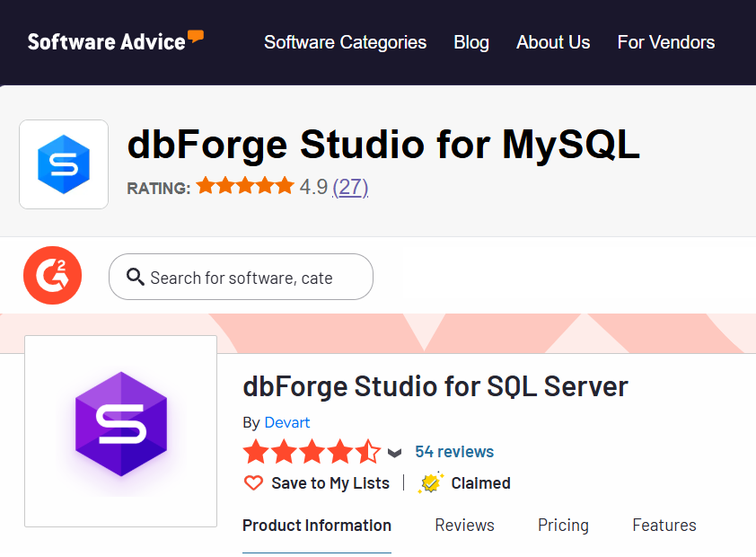The height and width of the screenshot is (557, 756).
Task: Click the red G2 logo
Action: (53, 276)
